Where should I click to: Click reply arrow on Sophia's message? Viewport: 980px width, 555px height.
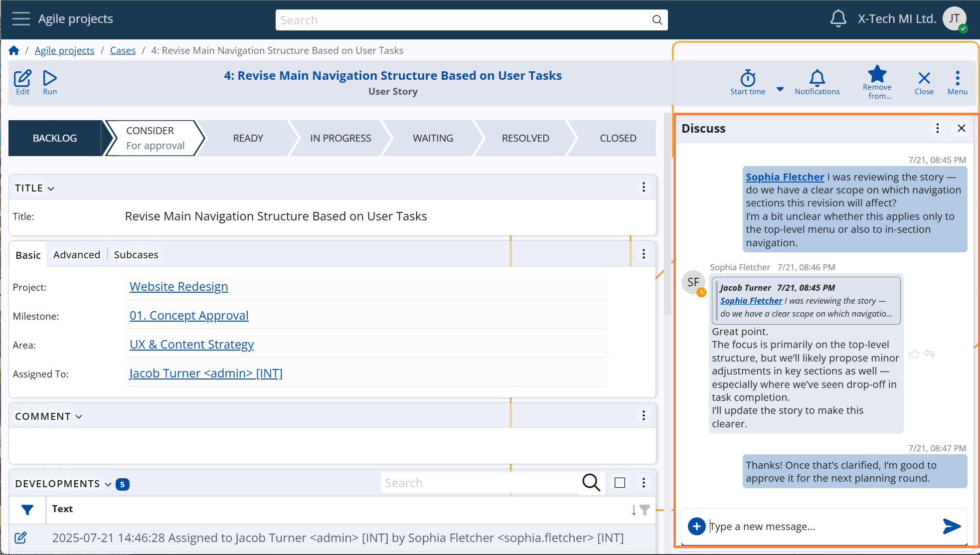point(929,354)
